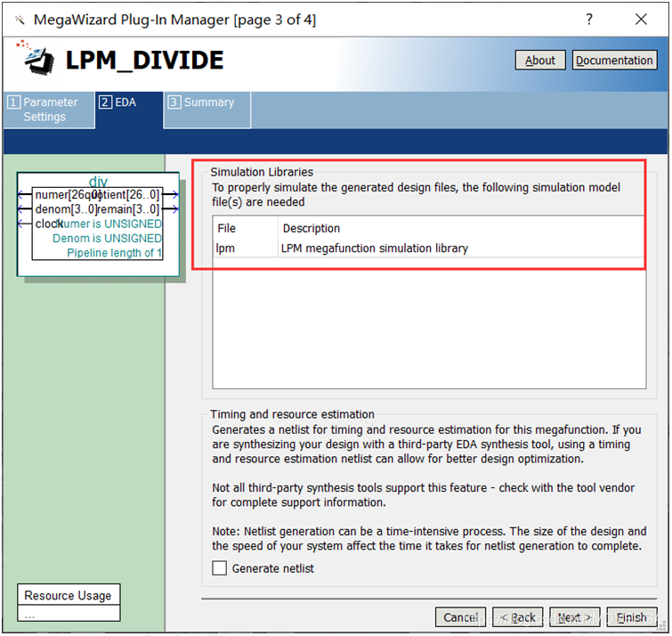The height and width of the screenshot is (636, 672).
Task: Go to the Summary tab
Action: (207, 110)
